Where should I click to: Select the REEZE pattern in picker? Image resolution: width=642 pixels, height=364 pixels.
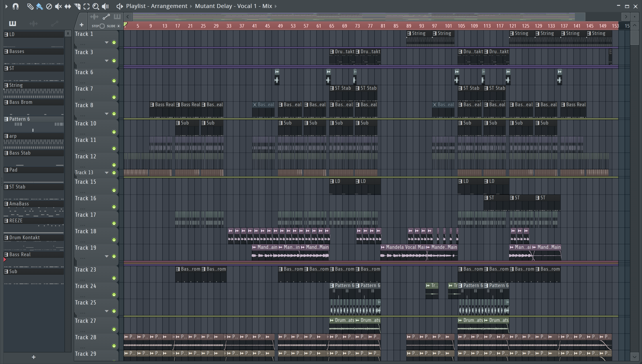pyautogui.click(x=34, y=221)
